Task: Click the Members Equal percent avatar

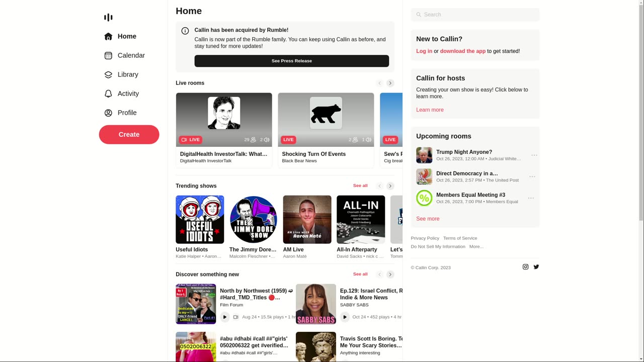Action: click(x=424, y=198)
